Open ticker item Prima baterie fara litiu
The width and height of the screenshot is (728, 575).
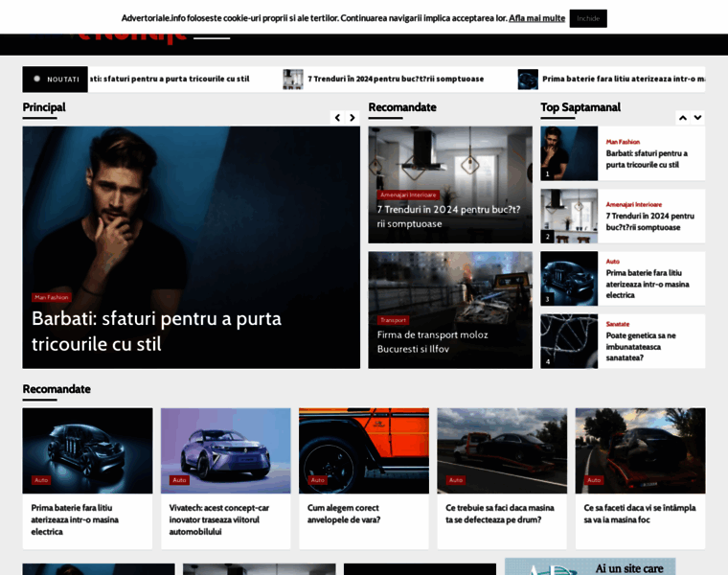[x=624, y=79]
